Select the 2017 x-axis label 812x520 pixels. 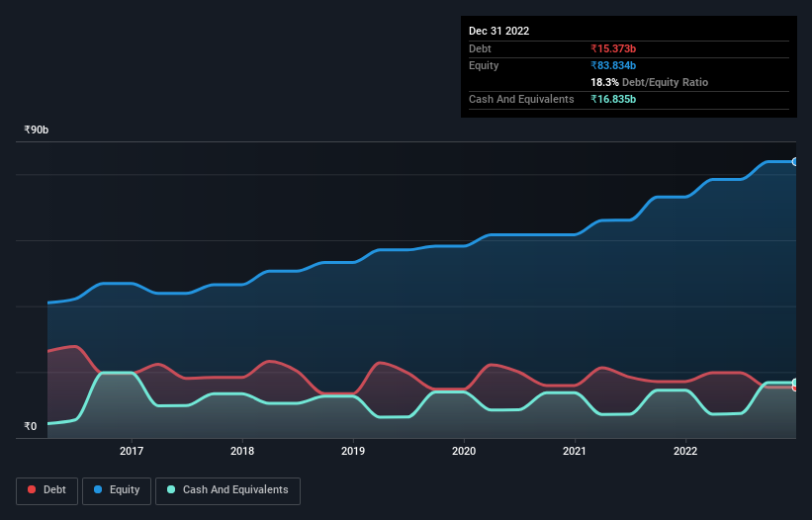(132, 451)
